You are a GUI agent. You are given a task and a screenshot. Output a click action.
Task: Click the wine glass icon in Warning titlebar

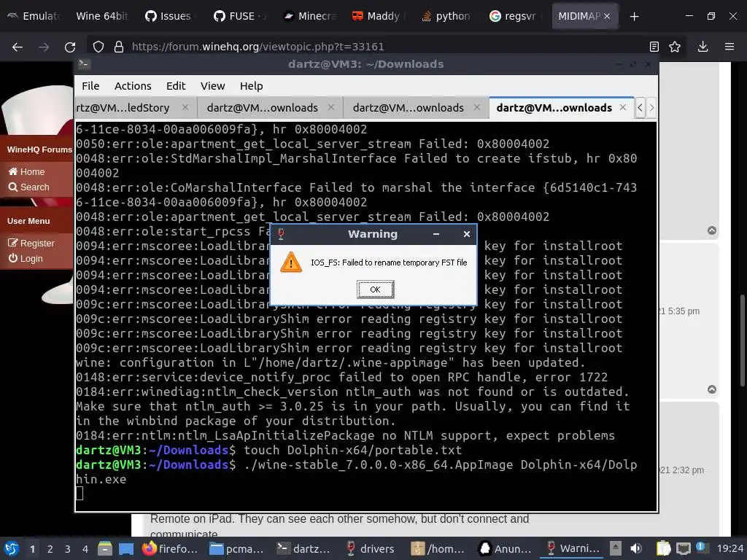281,234
